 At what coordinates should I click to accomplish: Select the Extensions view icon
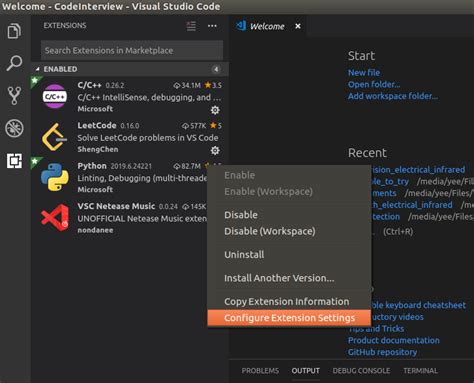(14, 161)
